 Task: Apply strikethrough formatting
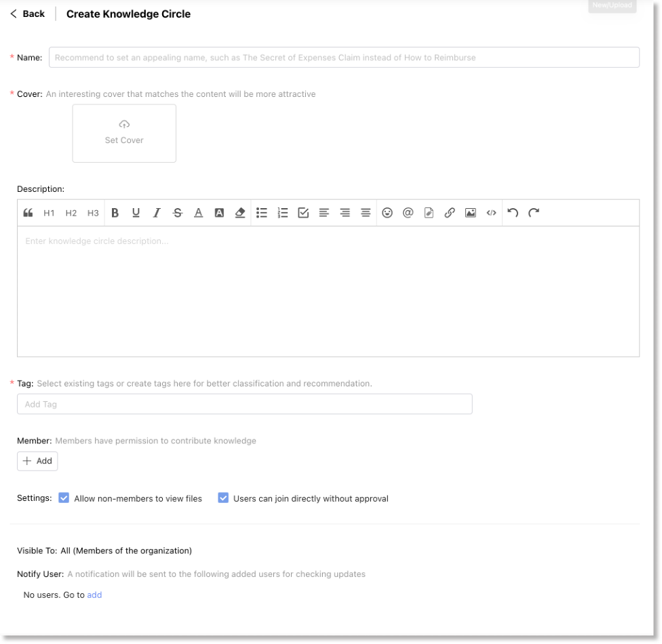[x=178, y=213]
